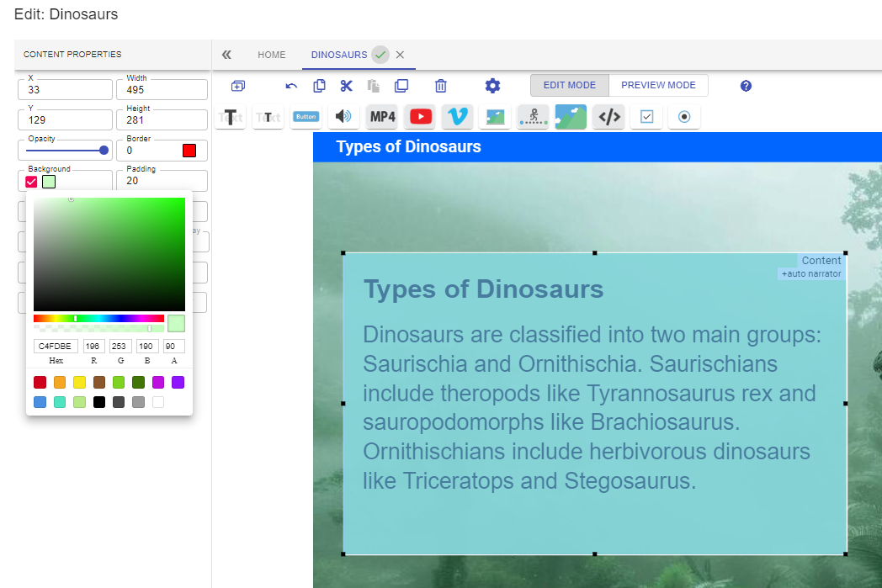This screenshot has height=588, width=882.
Task: Insert a YouTube video element
Action: 421,117
